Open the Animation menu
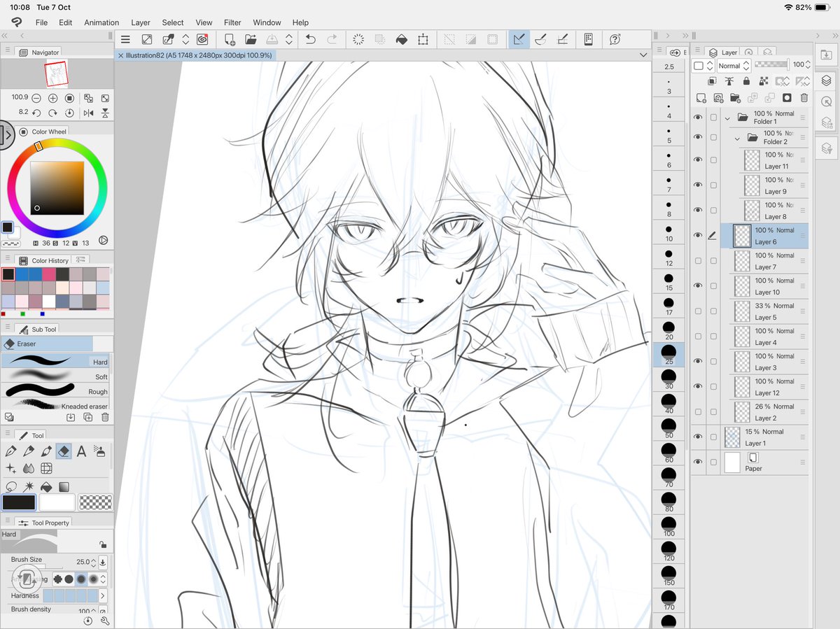 pos(101,22)
